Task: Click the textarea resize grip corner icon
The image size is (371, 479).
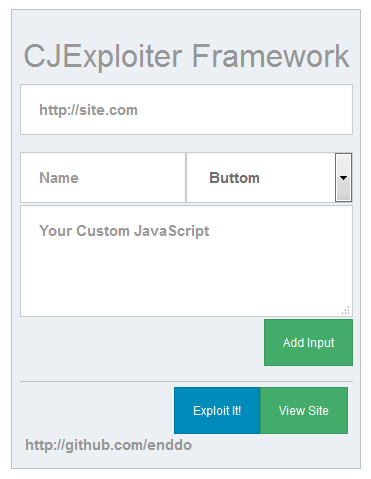Action: click(346, 310)
